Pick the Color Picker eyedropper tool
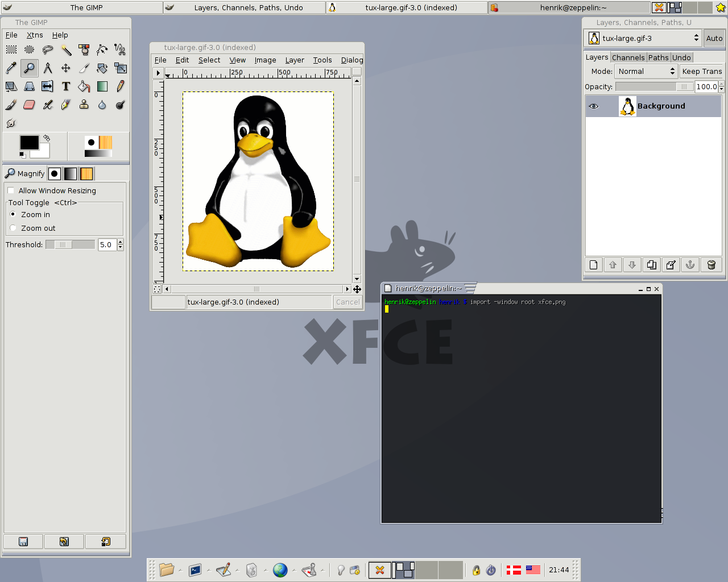The image size is (728, 582). pyautogui.click(x=11, y=68)
